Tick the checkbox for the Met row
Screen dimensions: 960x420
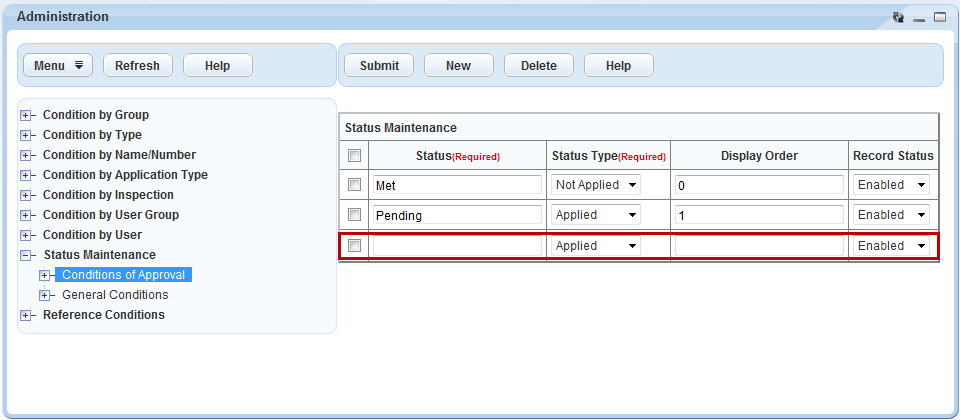click(x=354, y=185)
